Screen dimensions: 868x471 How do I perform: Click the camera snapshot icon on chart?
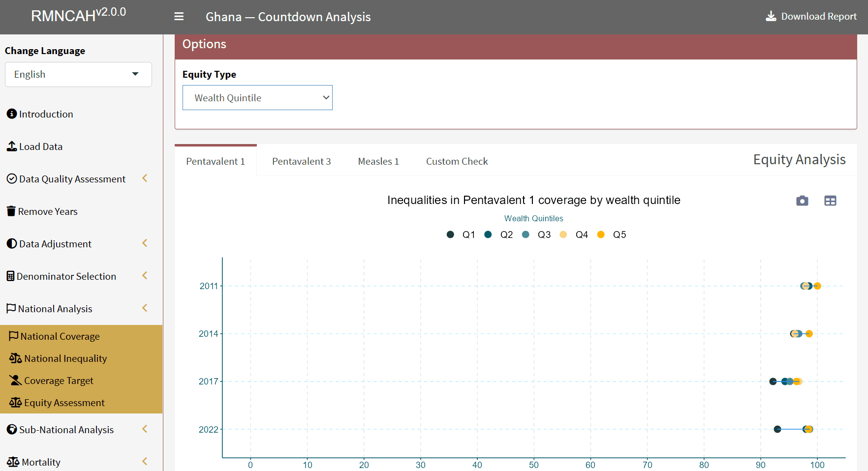click(x=802, y=201)
